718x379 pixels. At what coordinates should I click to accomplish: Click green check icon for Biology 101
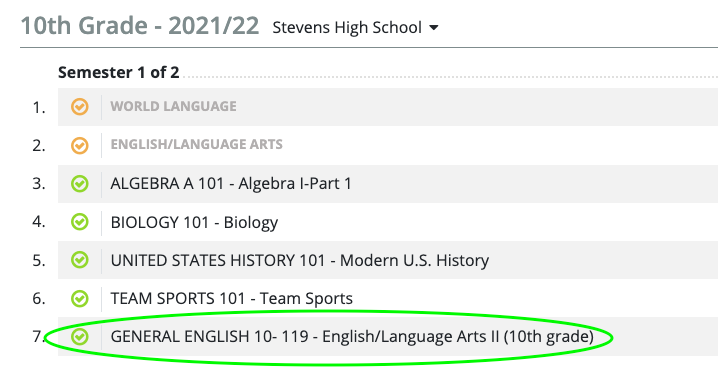click(80, 222)
